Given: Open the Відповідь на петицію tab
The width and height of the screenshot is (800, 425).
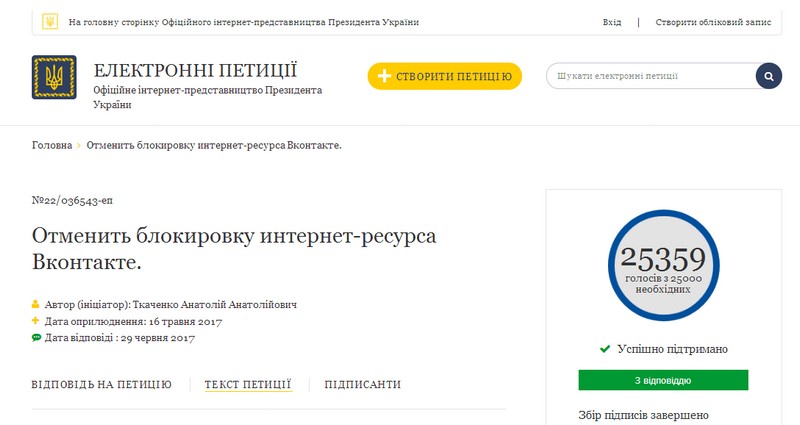Looking at the screenshot, I should (102, 385).
